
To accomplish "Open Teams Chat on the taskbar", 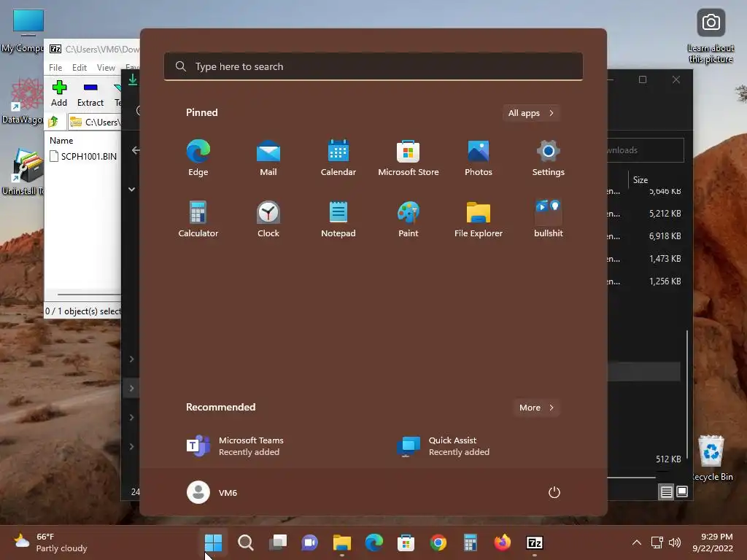I will 309,542.
